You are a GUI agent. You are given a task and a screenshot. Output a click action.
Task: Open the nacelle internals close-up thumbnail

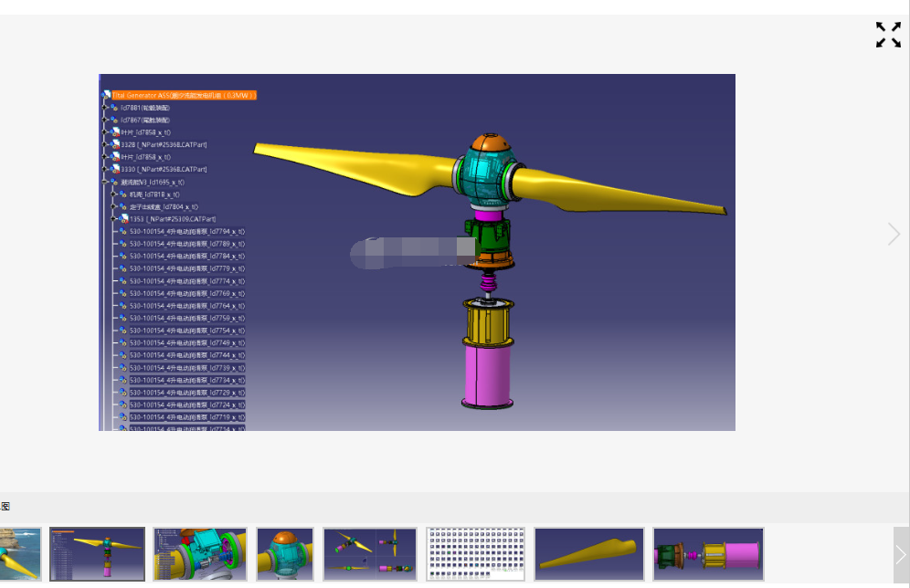point(200,554)
